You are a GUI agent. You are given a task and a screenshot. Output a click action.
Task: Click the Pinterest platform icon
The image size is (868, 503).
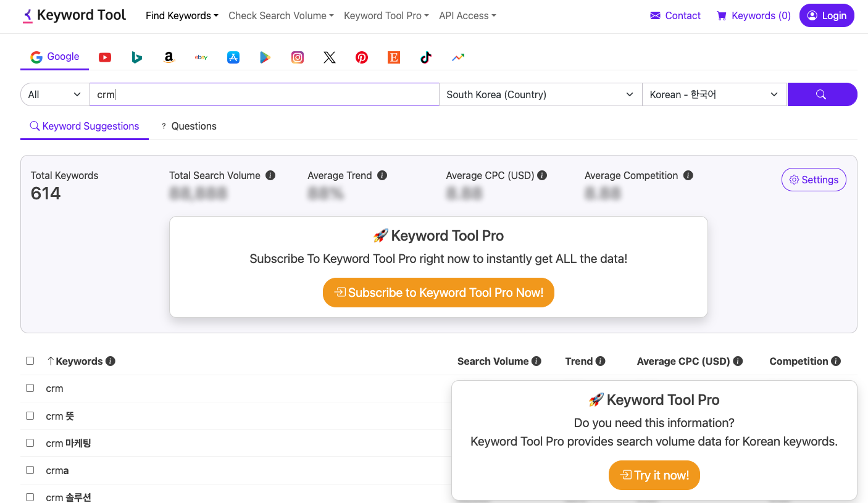(x=362, y=57)
